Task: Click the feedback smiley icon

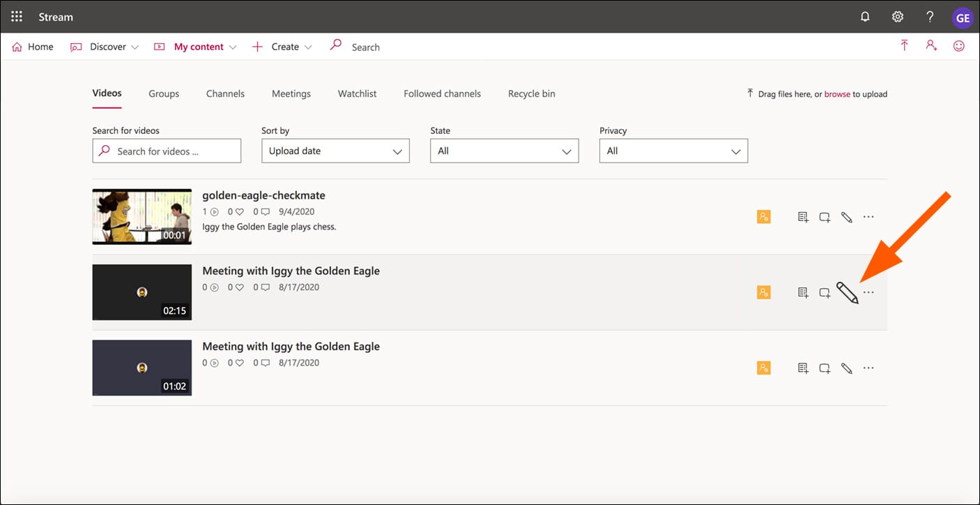Action: click(x=959, y=46)
